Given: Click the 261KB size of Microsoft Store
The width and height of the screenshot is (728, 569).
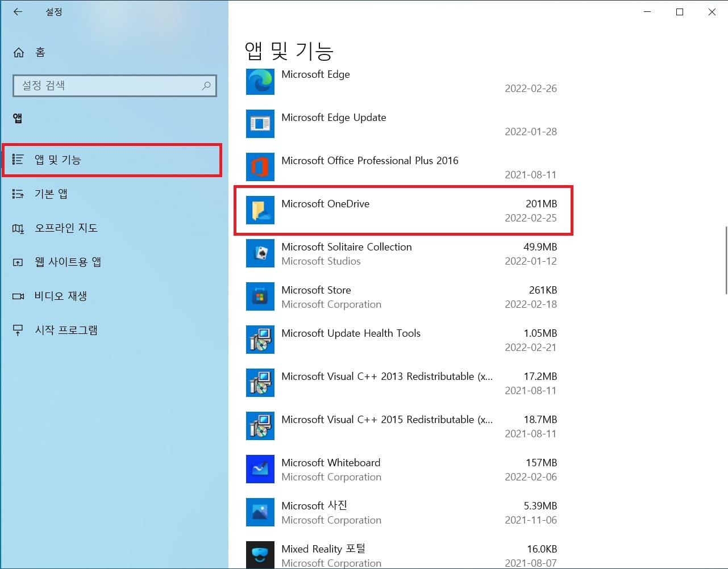Looking at the screenshot, I should [x=543, y=290].
